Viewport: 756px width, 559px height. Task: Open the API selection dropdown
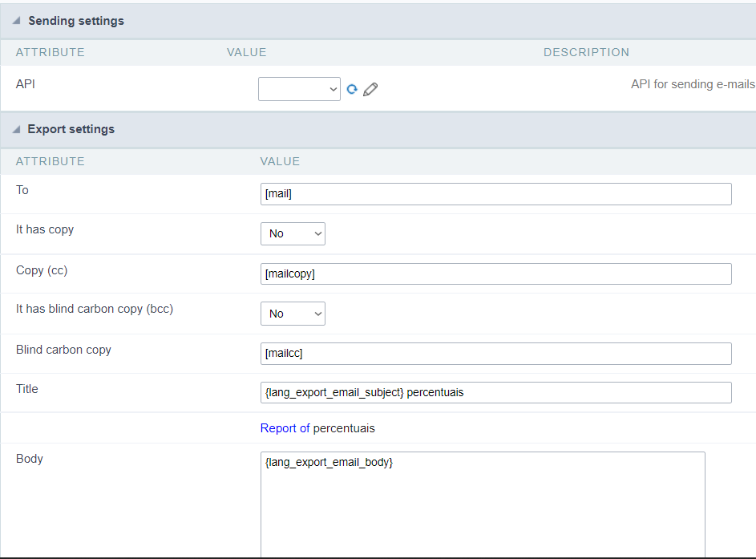[x=300, y=89]
